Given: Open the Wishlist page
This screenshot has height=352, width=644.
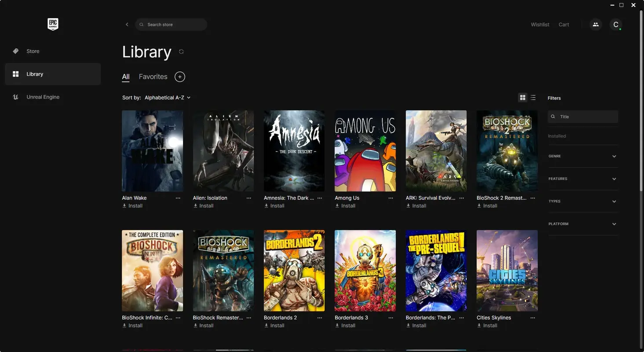Looking at the screenshot, I should coord(540,25).
